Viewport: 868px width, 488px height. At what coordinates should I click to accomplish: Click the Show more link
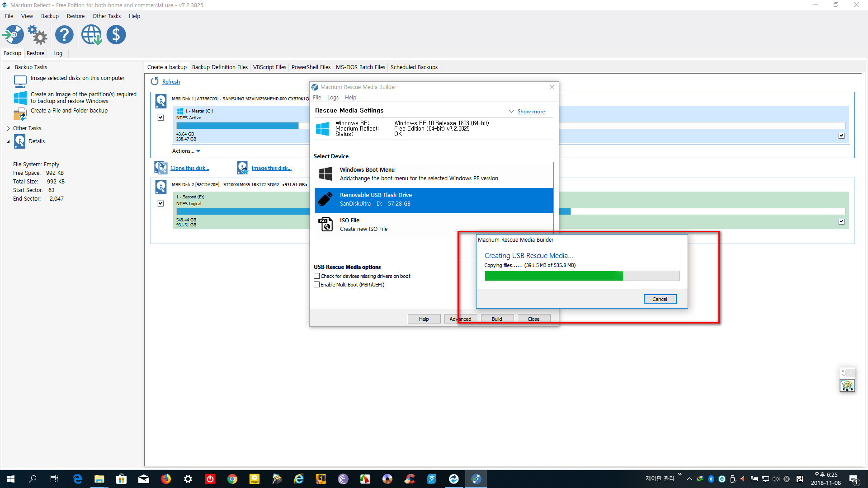[x=531, y=112]
